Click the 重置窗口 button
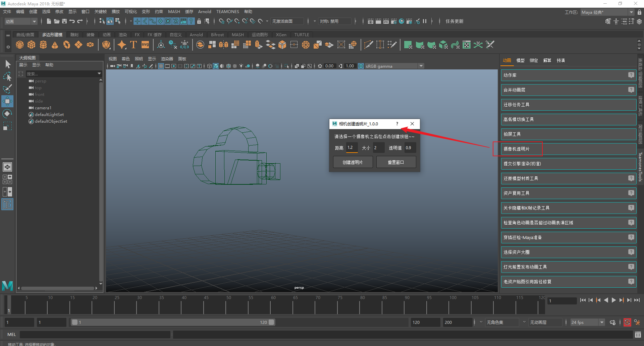 click(x=396, y=162)
